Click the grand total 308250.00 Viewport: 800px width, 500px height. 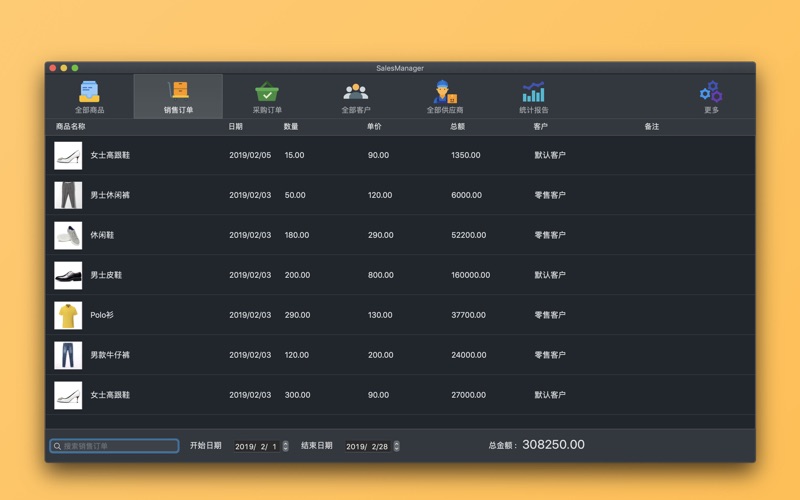tap(553, 445)
